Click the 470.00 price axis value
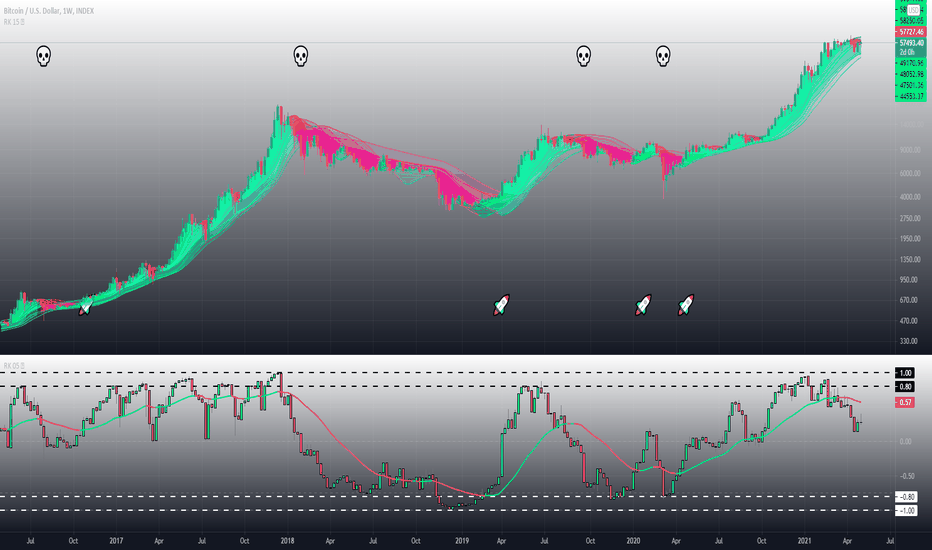Screen dimensions: 932x550 click(x=909, y=321)
